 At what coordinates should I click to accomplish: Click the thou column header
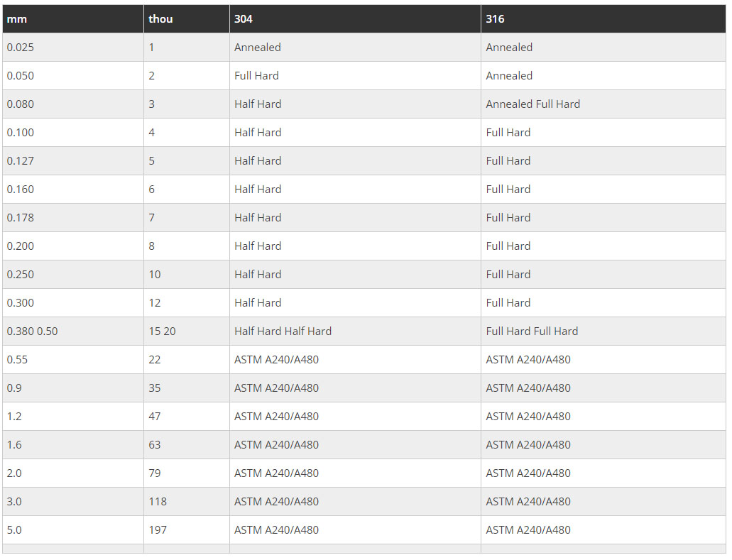(x=160, y=19)
